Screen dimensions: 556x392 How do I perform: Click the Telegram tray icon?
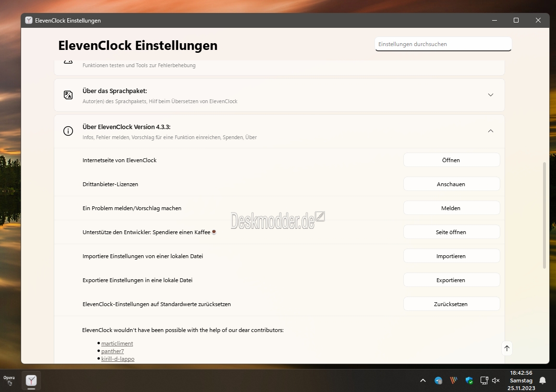(438, 380)
